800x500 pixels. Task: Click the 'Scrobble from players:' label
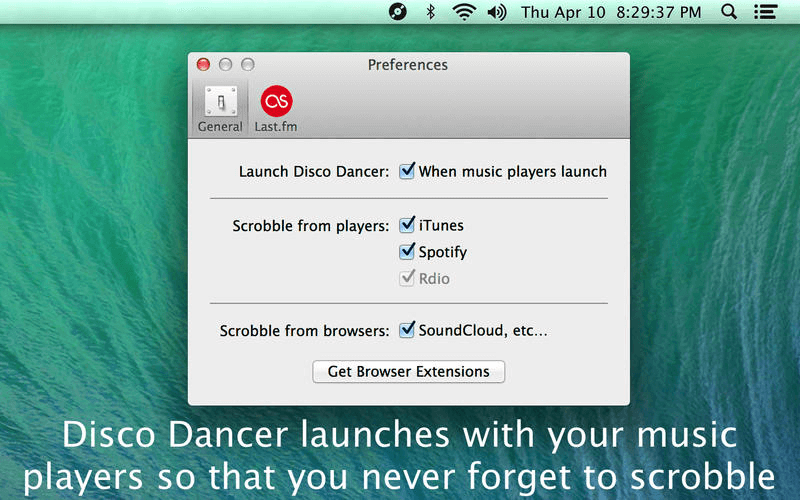[x=311, y=226]
